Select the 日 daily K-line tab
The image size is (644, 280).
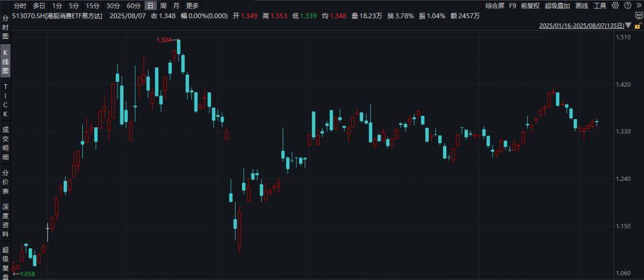[x=151, y=5]
